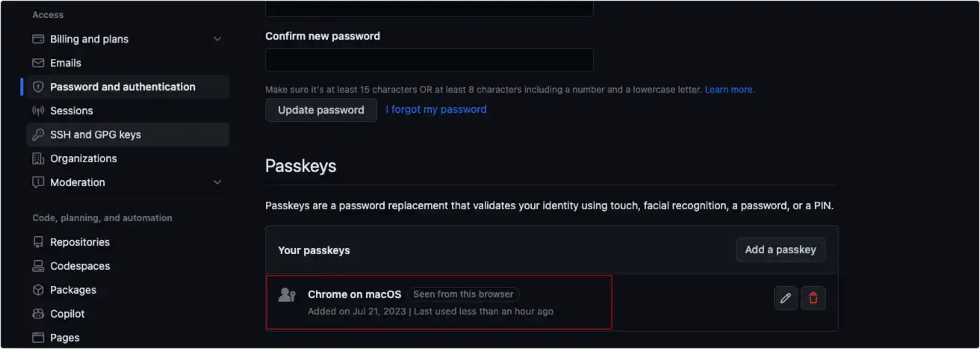Click the SSH and GPG keys key icon
Viewport: 980px width, 349px height.
[38, 135]
